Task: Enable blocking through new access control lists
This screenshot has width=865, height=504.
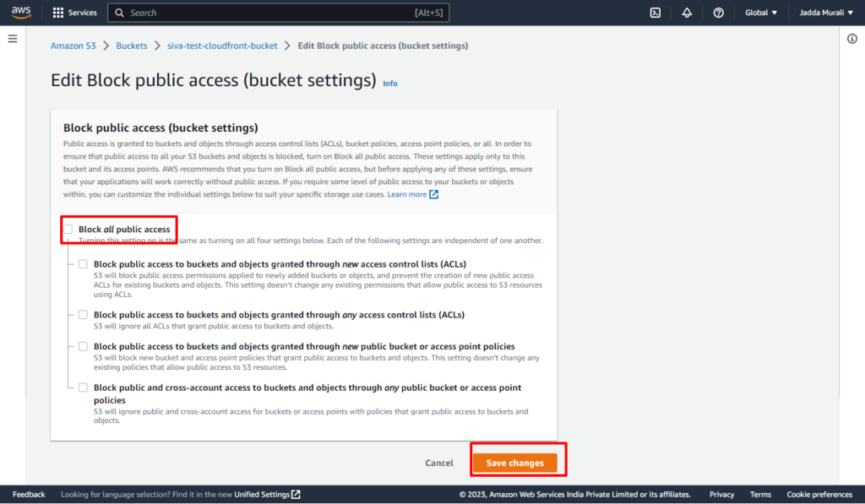Action: pyautogui.click(x=83, y=264)
